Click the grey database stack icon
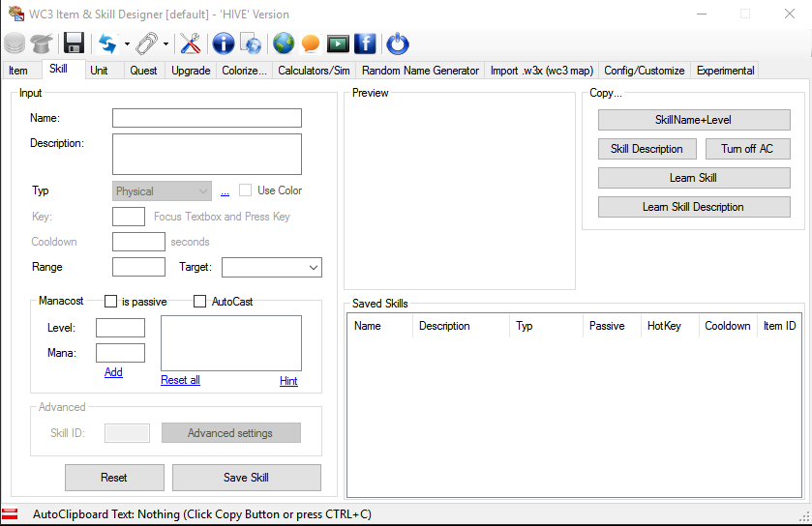 (x=15, y=44)
